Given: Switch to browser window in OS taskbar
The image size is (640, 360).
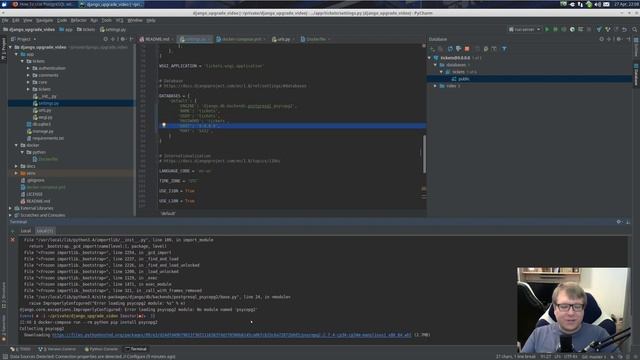Looking at the screenshot, I should (x=43, y=4).
